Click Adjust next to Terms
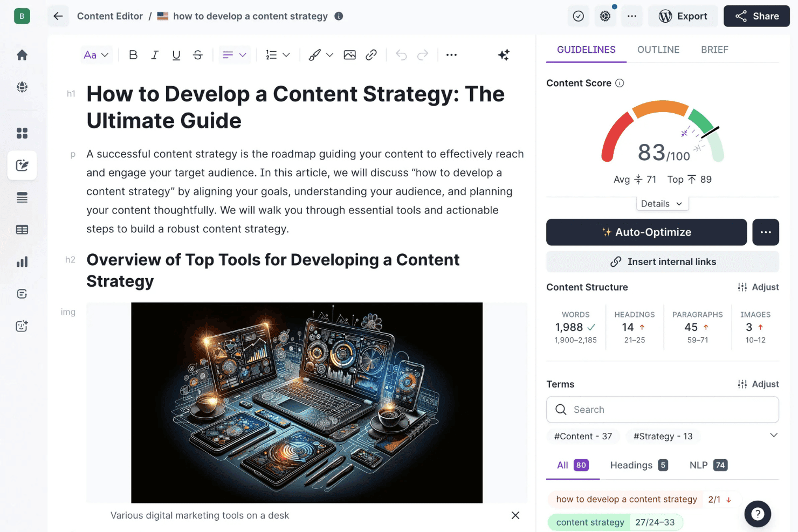This screenshot has width=798, height=532. (758, 384)
